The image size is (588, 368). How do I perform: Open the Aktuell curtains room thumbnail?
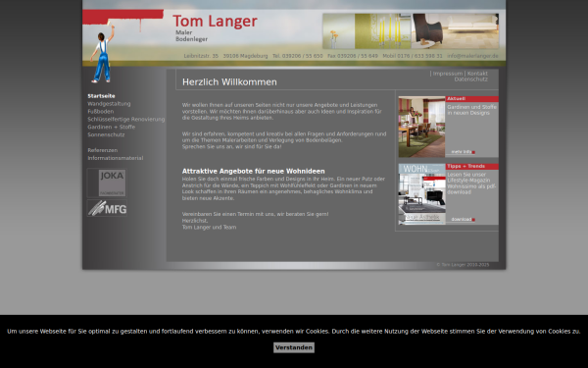coord(421,127)
